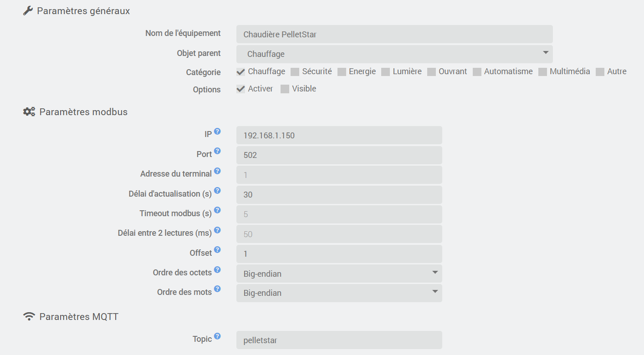Click help icon beside Ordre des octets
Screen dimensions: 644x355
[217, 269]
